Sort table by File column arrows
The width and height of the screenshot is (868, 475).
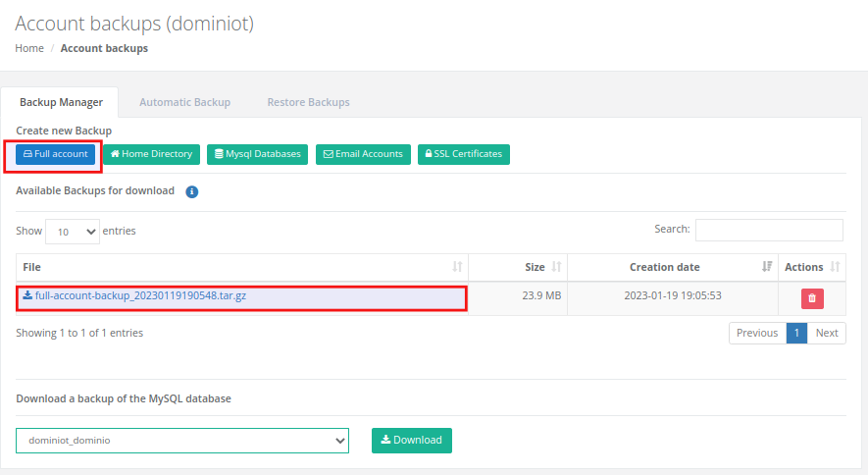tap(457, 267)
